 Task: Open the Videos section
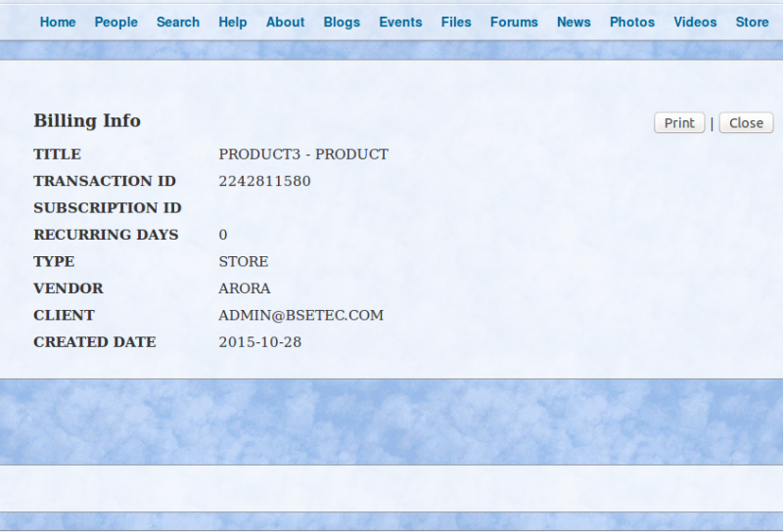click(x=695, y=22)
